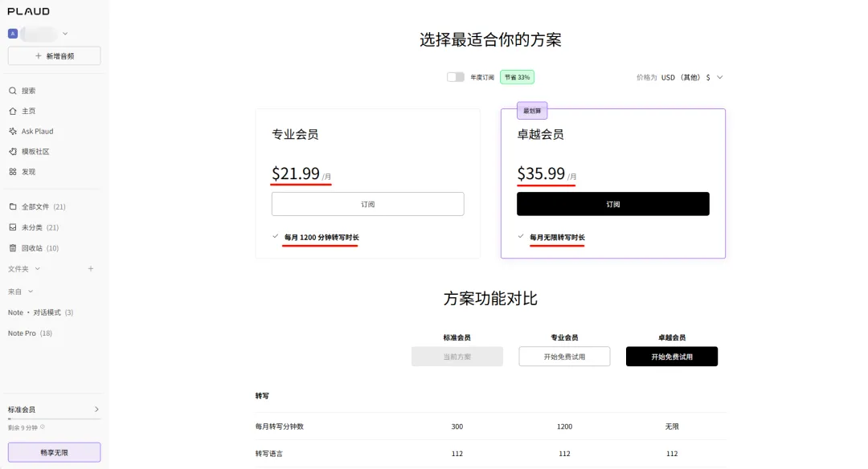Click the 标准会员 column header

tap(457, 337)
